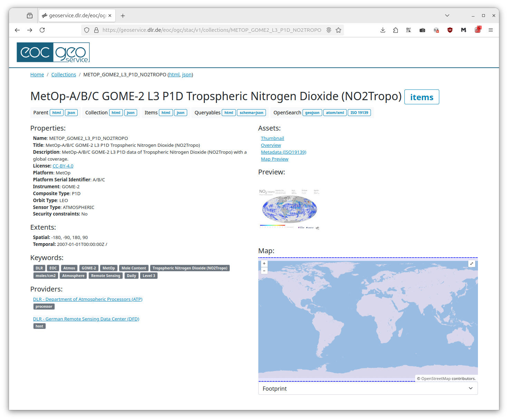Take a screenshot with the camera icon

pos(422,30)
